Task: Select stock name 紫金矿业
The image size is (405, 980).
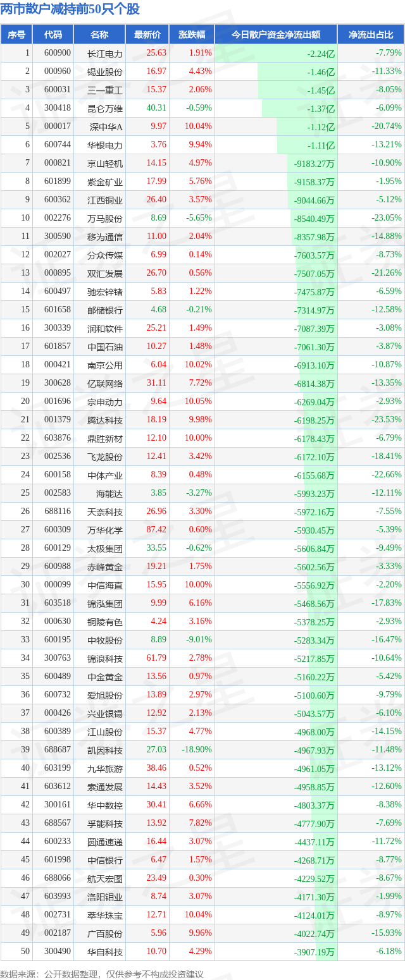Action: [x=105, y=182]
